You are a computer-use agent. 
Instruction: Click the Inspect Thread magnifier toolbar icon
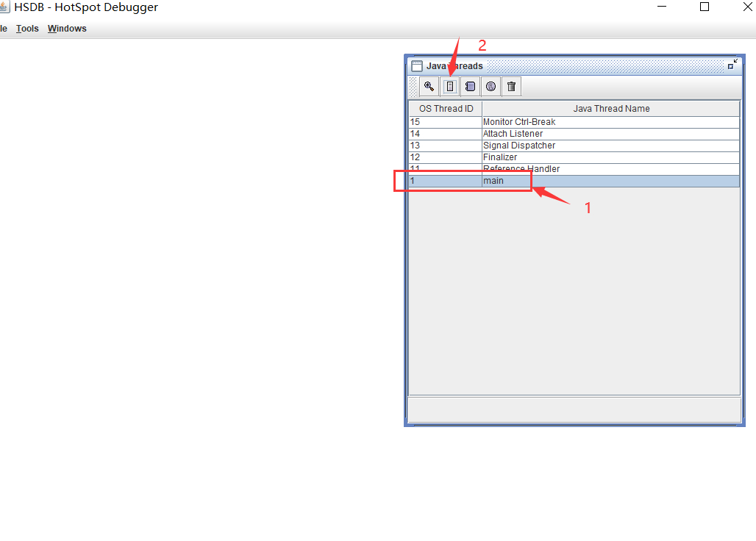[x=429, y=86]
